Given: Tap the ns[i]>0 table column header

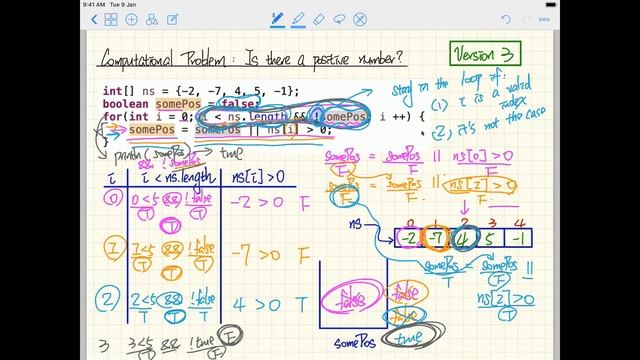Looking at the screenshot, I should pos(258,177).
